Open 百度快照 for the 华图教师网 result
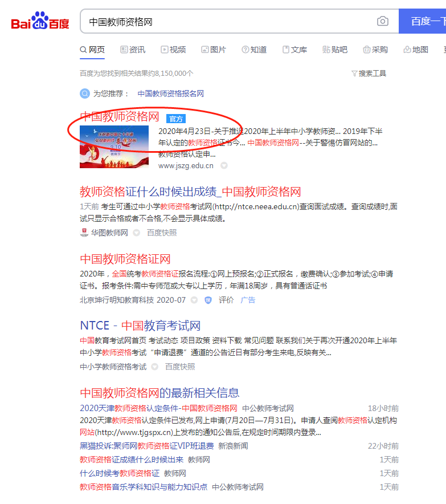 162,233
